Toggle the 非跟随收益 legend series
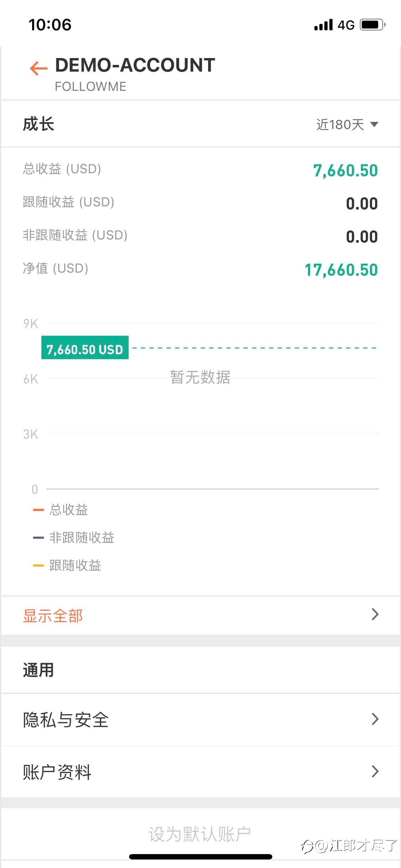Image resolution: width=401 pixels, height=868 pixels. pos(73,537)
